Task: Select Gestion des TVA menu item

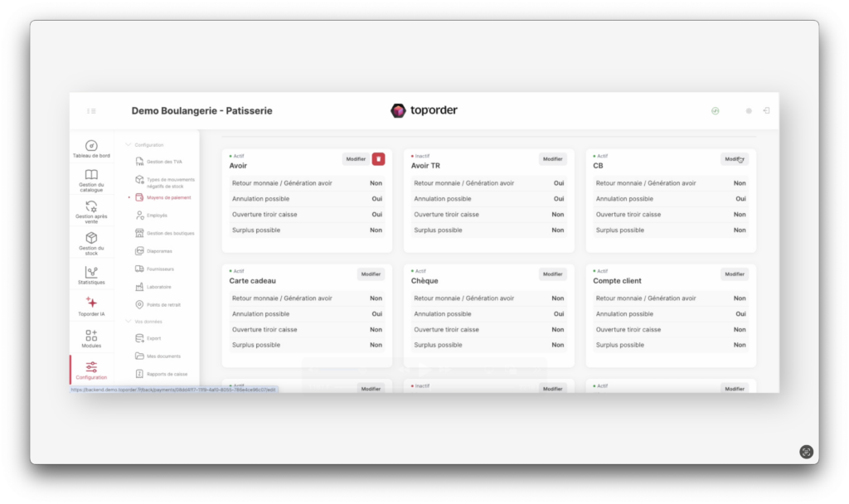Action: click(x=164, y=162)
